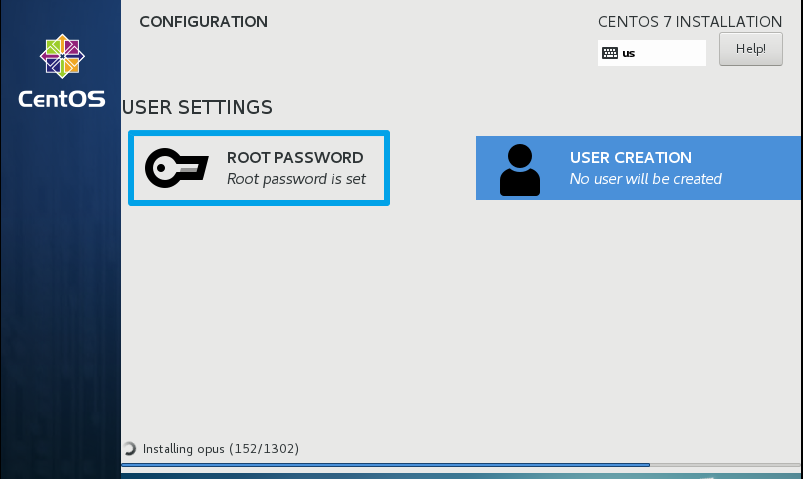Click the CONFIGURATION heading

click(x=203, y=21)
